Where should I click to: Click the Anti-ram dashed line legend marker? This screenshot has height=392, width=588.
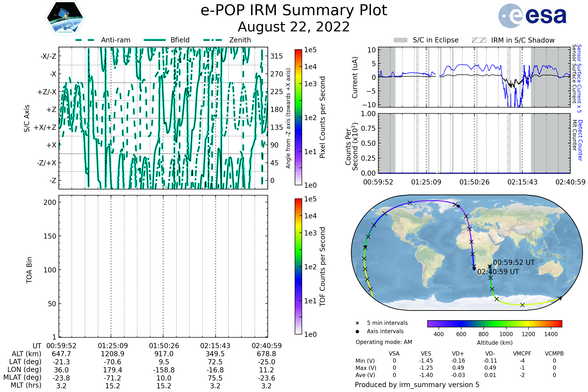coord(85,40)
